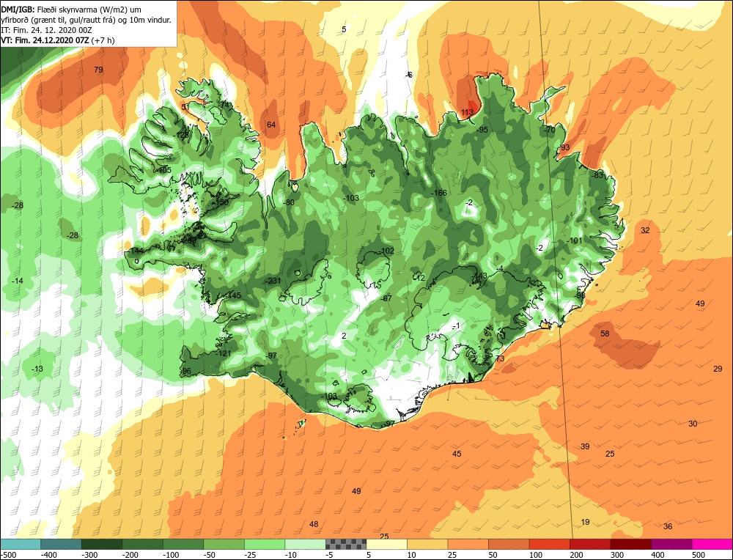Click the map value '51' in the Westfjords

(x=185, y=106)
